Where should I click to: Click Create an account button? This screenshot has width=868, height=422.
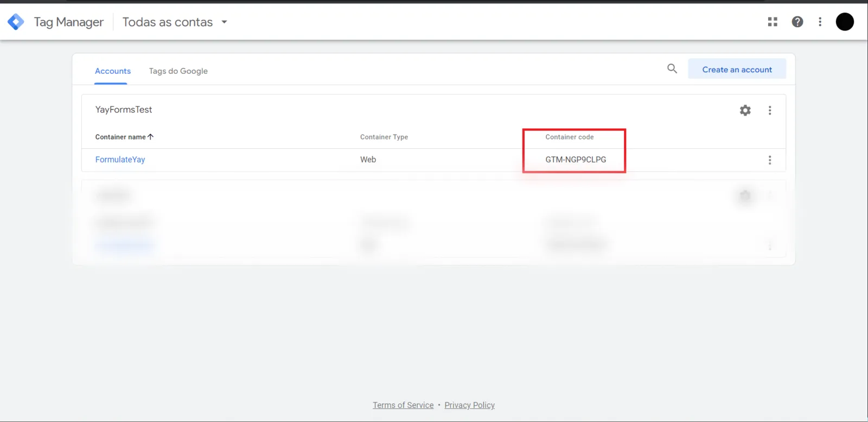point(737,69)
